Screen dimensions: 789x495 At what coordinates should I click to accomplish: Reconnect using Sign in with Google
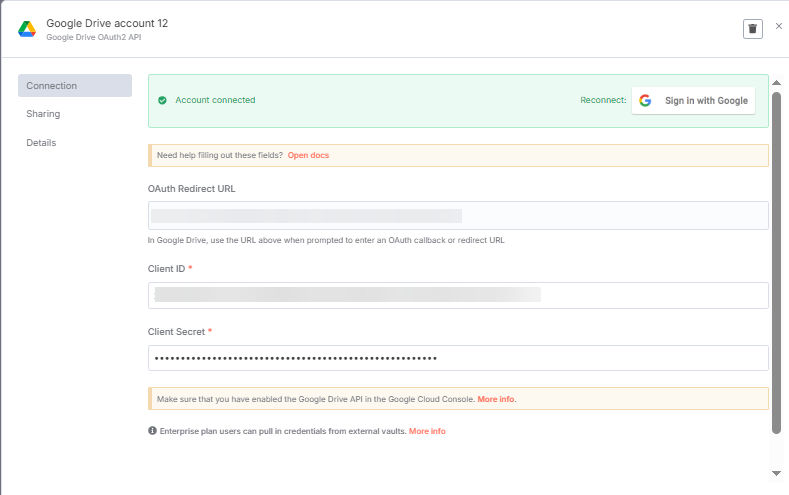tap(693, 101)
